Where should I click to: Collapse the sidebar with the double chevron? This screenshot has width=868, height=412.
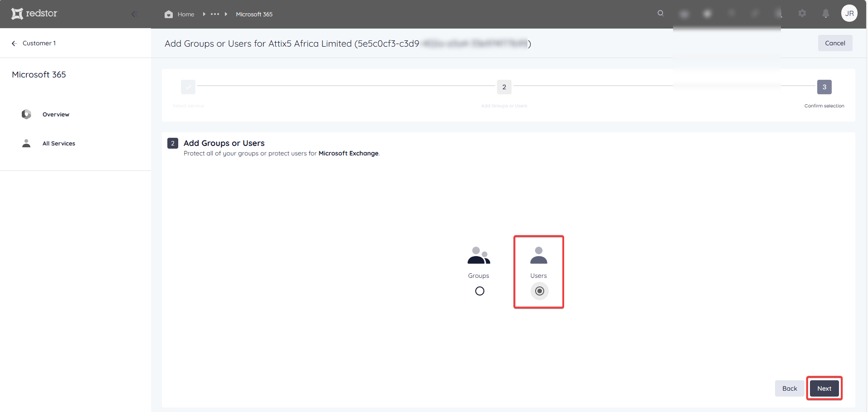point(135,14)
